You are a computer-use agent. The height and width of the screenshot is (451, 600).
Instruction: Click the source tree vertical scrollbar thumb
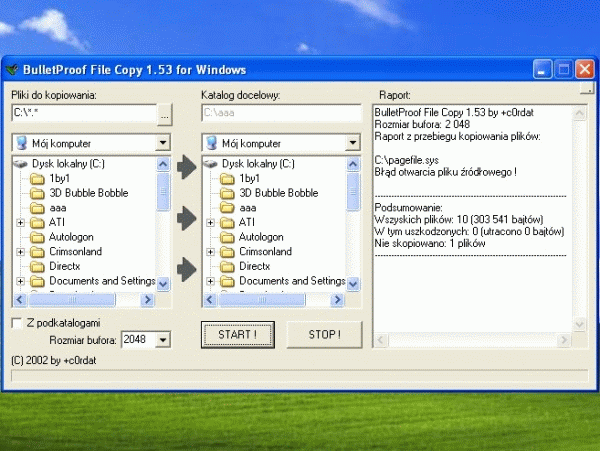pos(163,192)
